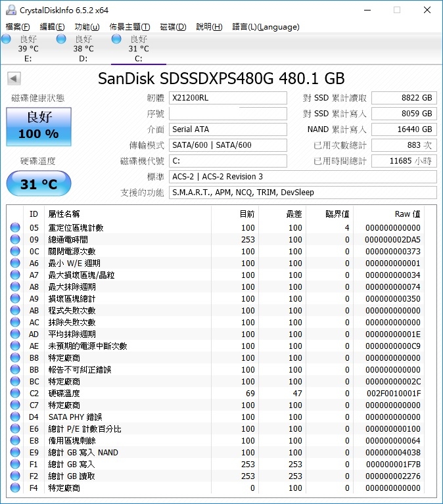Click the firmware field X21200RL
The height and width of the screenshot is (504, 443).
click(x=228, y=98)
